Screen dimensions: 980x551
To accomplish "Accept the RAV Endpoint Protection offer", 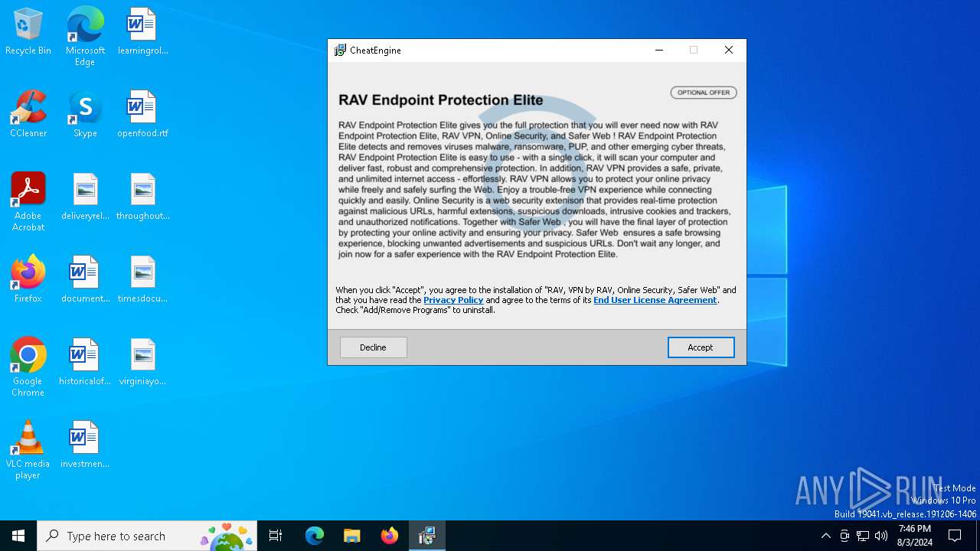I will (701, 347).
